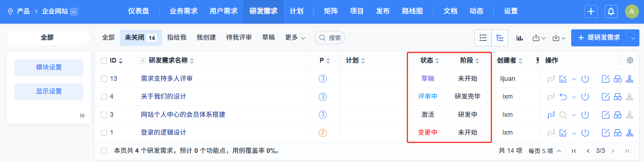The height and width of the screenshot is (162, 644).
Task: Select checkbox for requirement 3
Action: [x=104, y=115]
